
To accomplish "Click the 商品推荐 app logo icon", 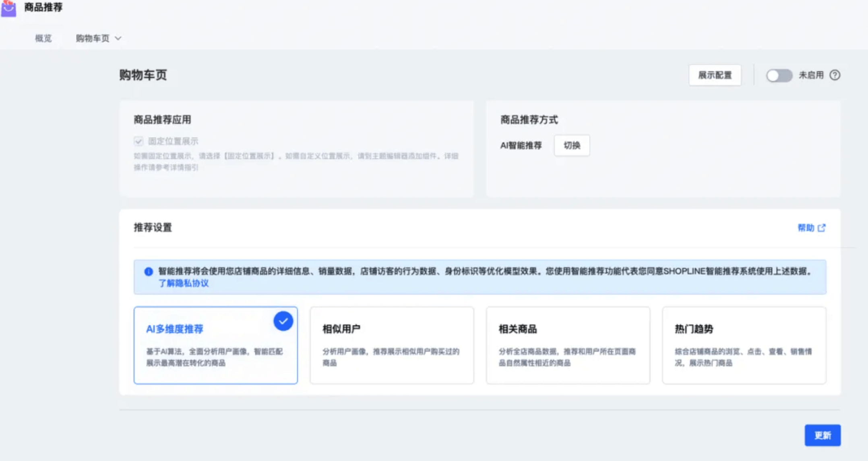I will pyautogui.click(x=8, y=8).
